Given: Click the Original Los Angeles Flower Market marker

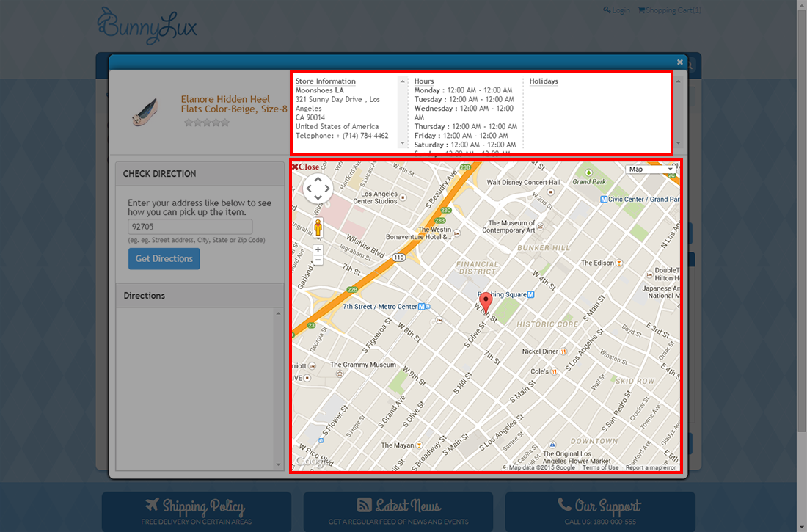Looking at the screenshot, I should click(552, 445).
